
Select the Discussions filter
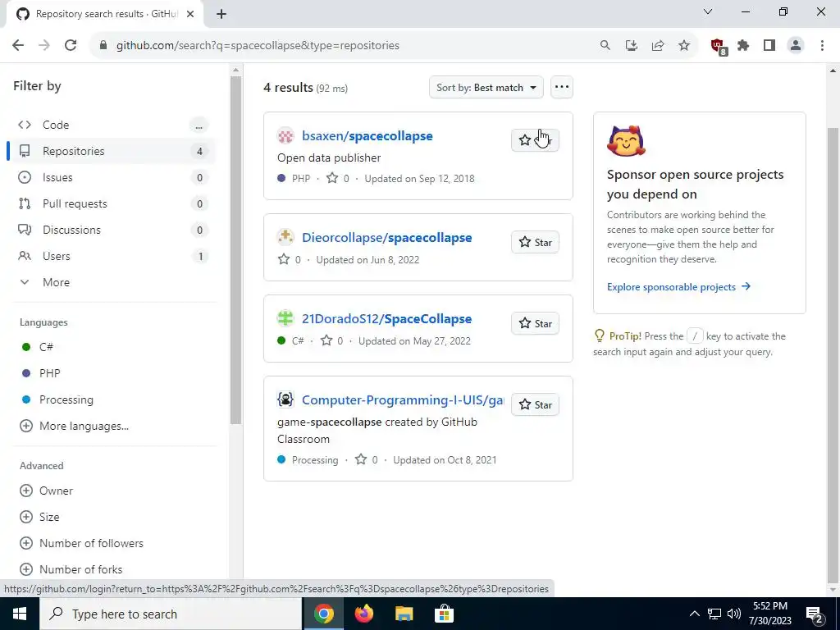112,230
